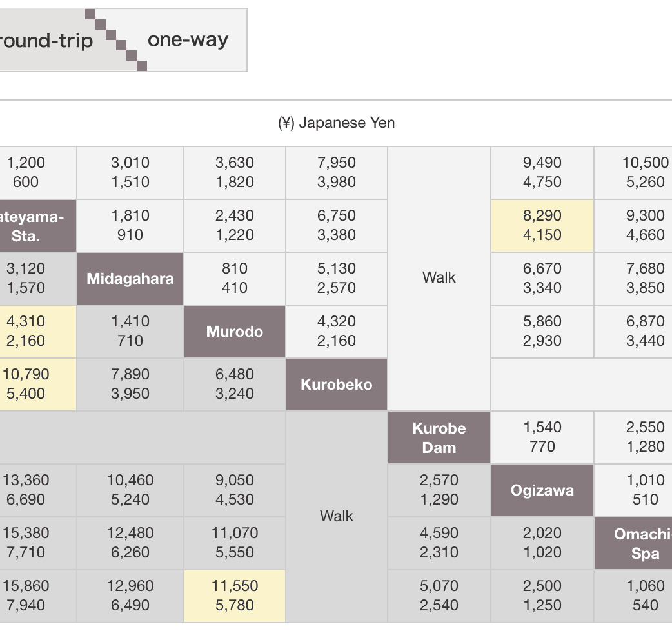
Task: Click the Kurobe Dam station cell
Action: [x=439, y=437]
